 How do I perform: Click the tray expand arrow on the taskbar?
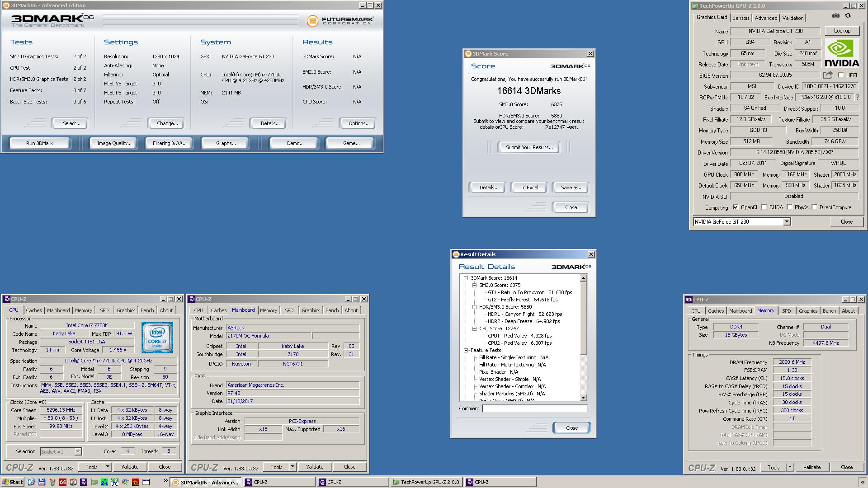coord(862,483)
